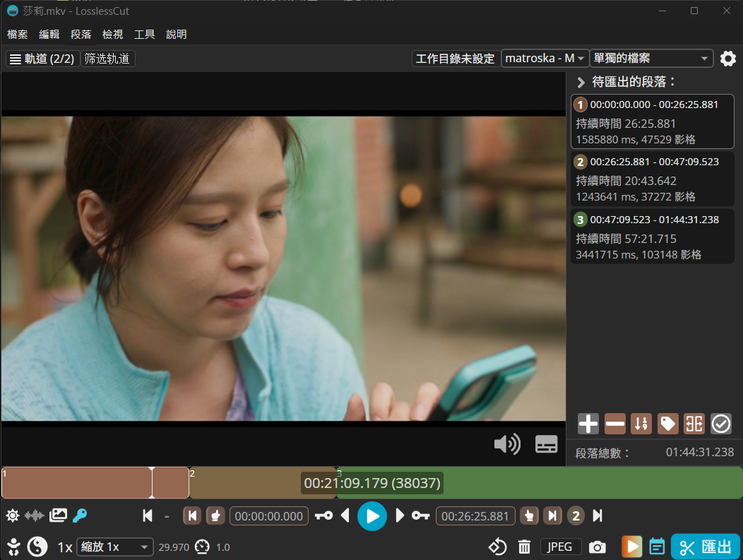This screenshot has height=560, width=743.
Task: Click the sort segments by number icon
Action: click(641, 424)
